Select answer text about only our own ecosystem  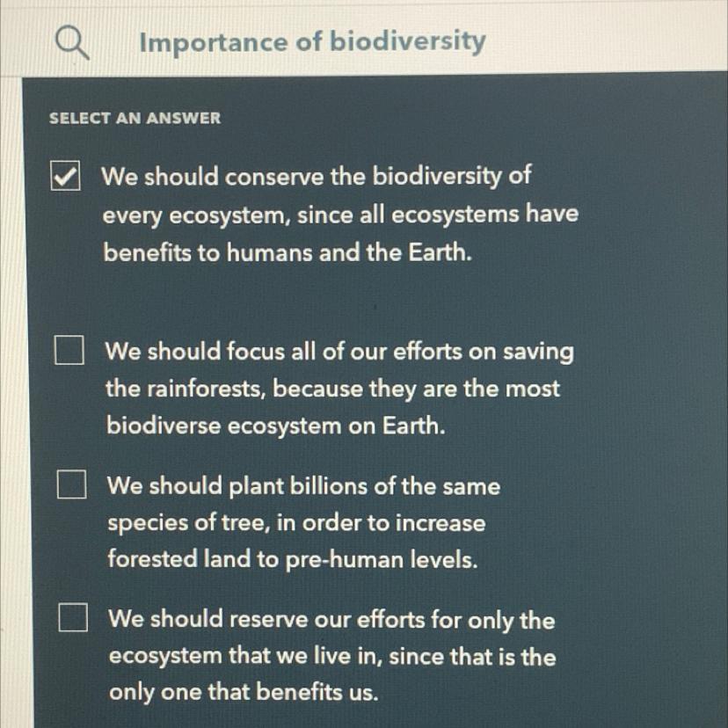pyautogui.click(x=331, y=656)
